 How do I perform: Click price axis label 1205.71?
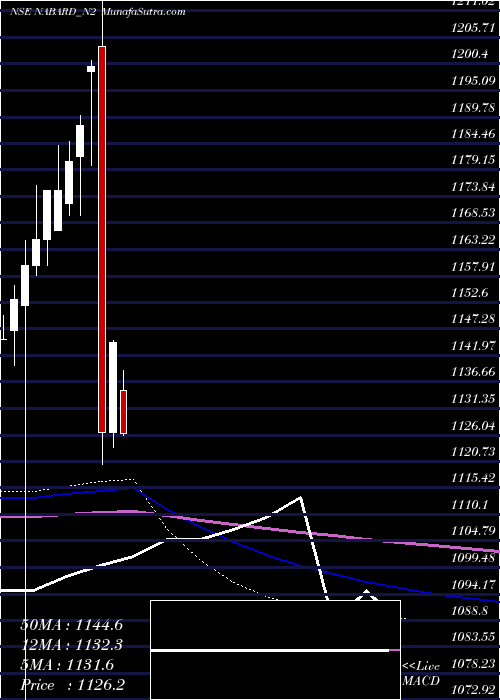[x=473, y=28]
